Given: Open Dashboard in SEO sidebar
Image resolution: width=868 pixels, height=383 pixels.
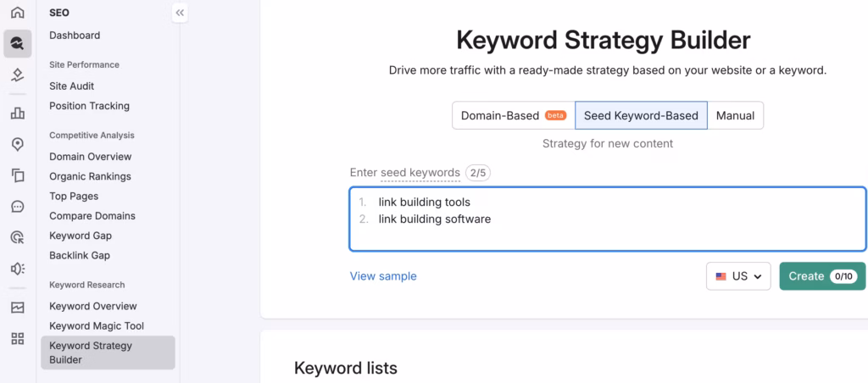Looking at the screenshot, I should pos(75,36).
